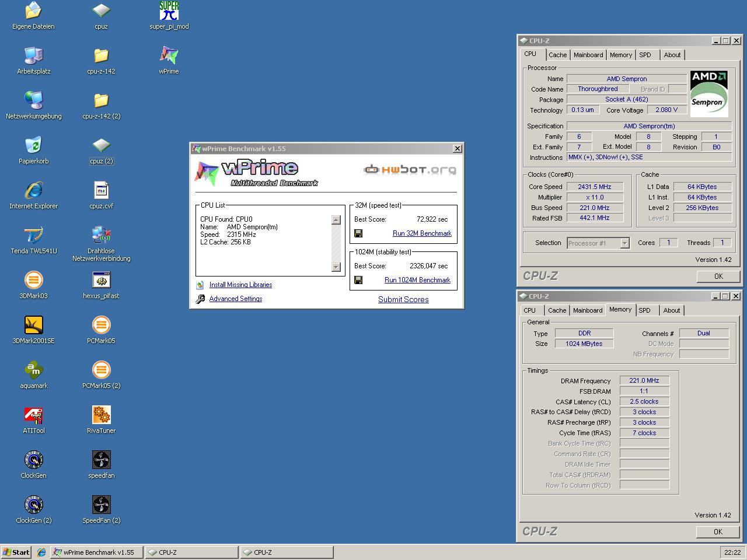
Task: Open the Eigene Dateien desktop icon
Action: tap(33, 16)
